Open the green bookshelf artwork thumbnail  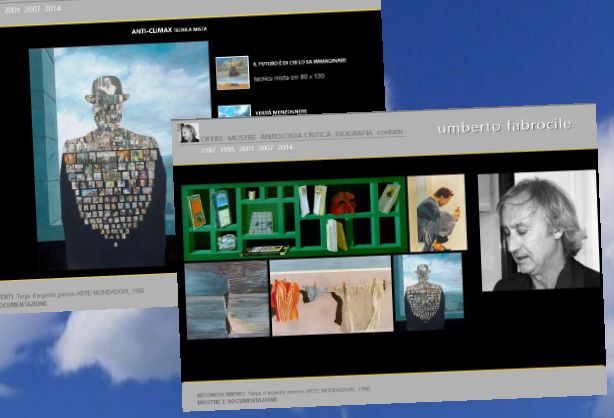pos(294,219)
